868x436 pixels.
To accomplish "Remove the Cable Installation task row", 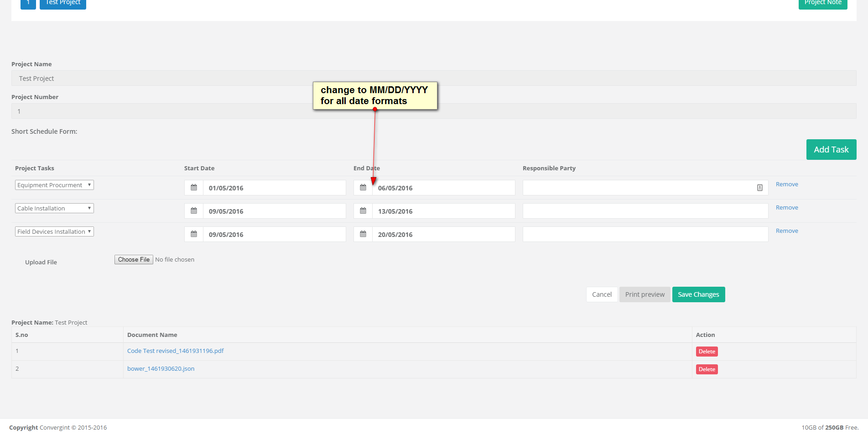I will pos(787,208).
